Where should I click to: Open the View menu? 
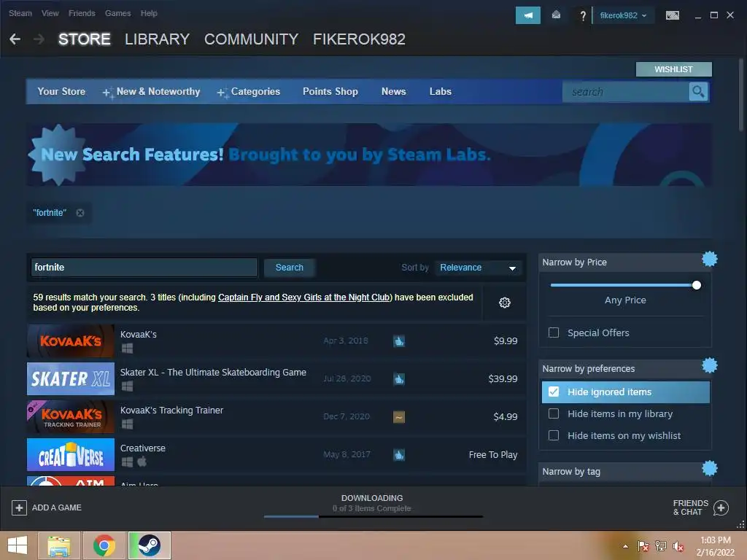coord(50,13)
